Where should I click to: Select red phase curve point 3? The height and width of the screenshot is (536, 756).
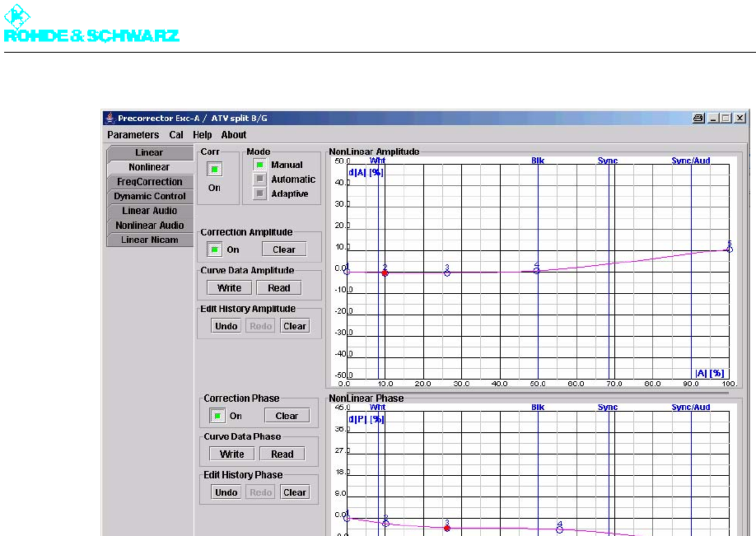point(447,529)
